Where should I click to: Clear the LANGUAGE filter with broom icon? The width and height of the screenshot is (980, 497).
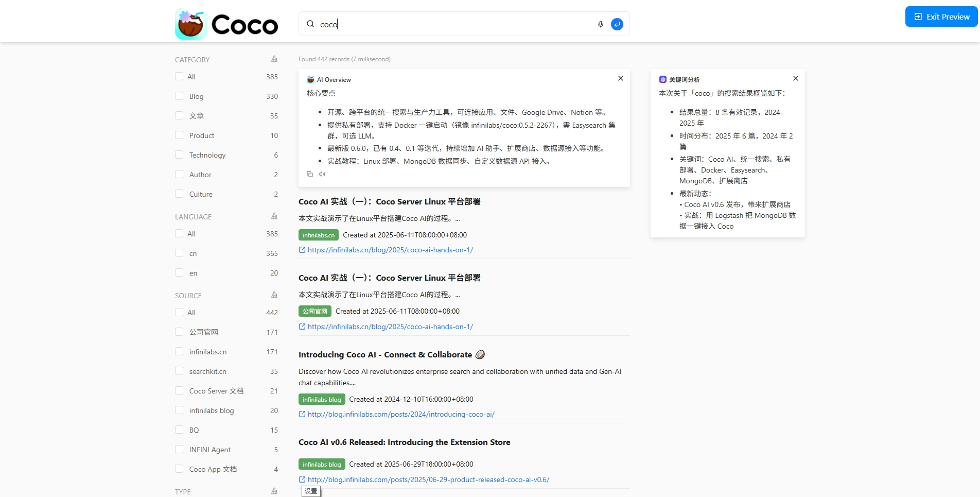pos(274,216)
